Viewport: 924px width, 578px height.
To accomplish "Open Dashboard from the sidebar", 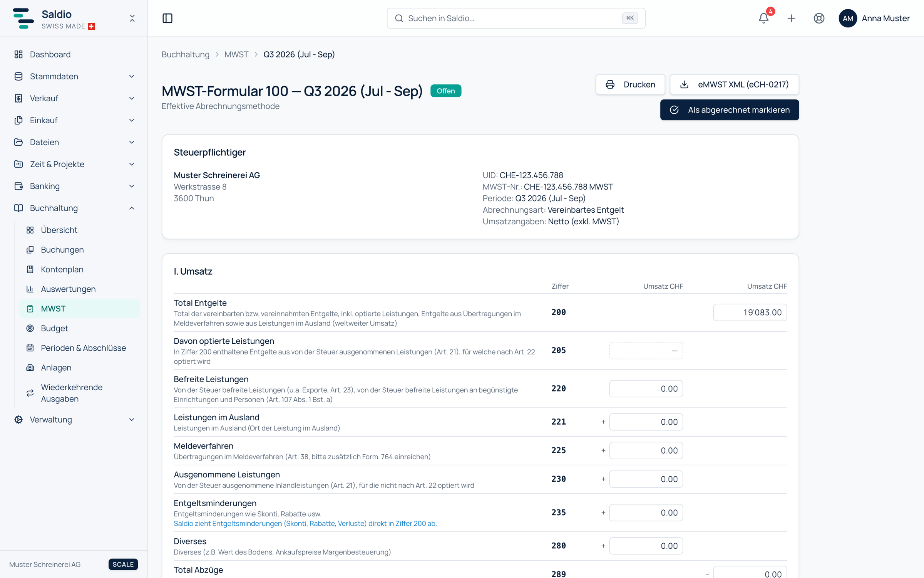I will pyautogui.click(x=74, y=54).
